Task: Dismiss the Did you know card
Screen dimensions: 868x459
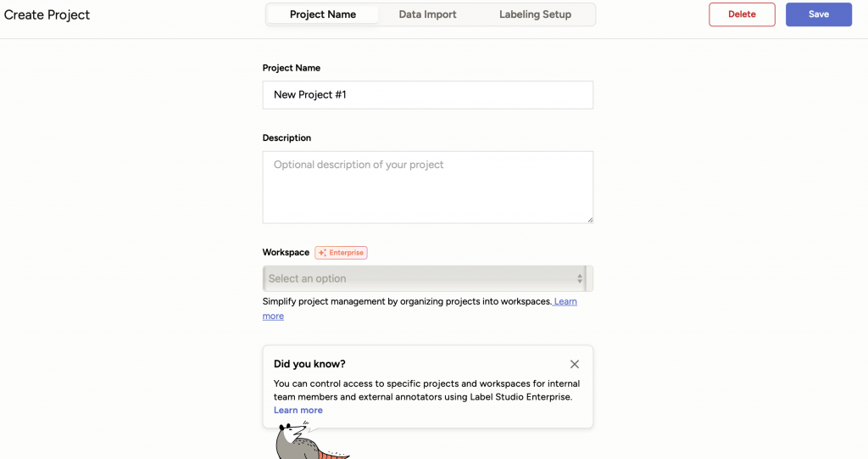Action: [x=574, y=364]
